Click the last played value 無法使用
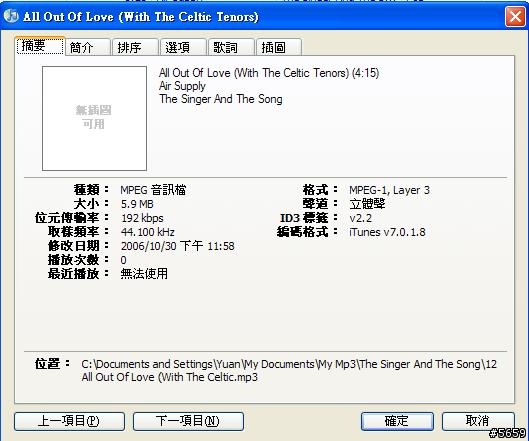529x441 pixels. [x=144, y=274]
